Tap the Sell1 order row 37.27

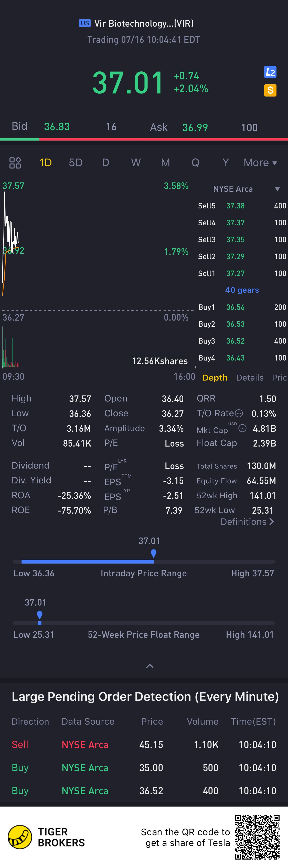[242, 273]
